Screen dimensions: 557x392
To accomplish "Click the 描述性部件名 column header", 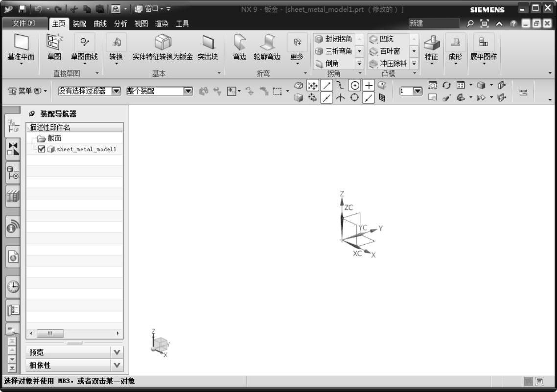I will tap(74, 127).
